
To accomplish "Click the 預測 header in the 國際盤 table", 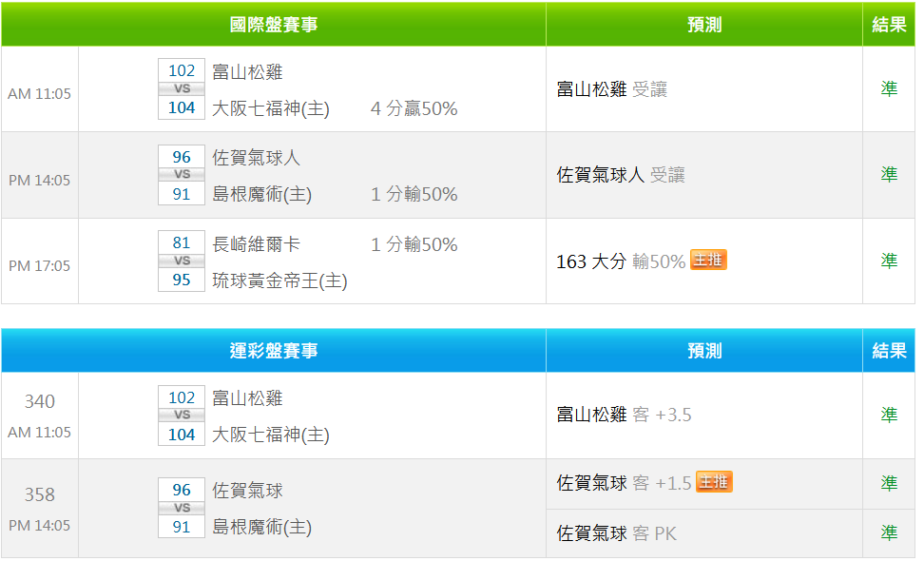I will coord(704,25).
